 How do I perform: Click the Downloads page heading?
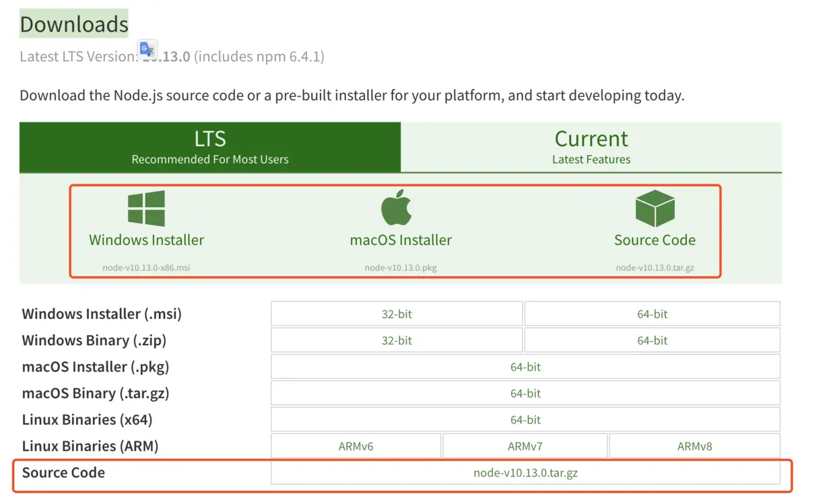click(73, 24)
